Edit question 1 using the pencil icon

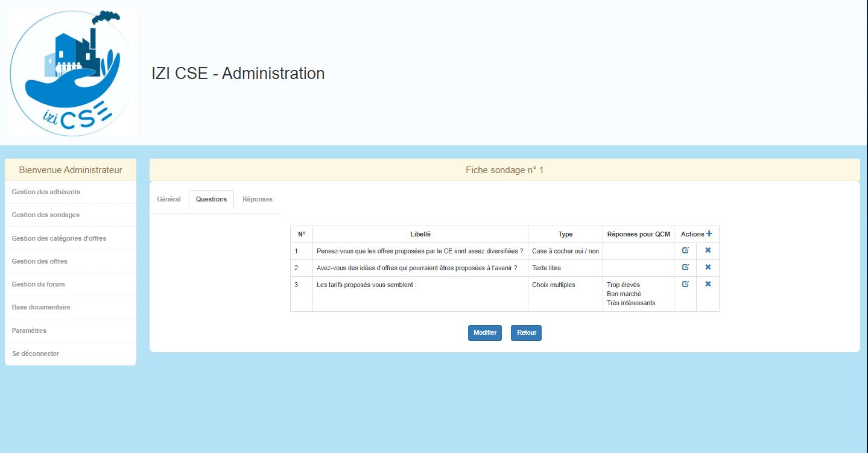[685, 250]
